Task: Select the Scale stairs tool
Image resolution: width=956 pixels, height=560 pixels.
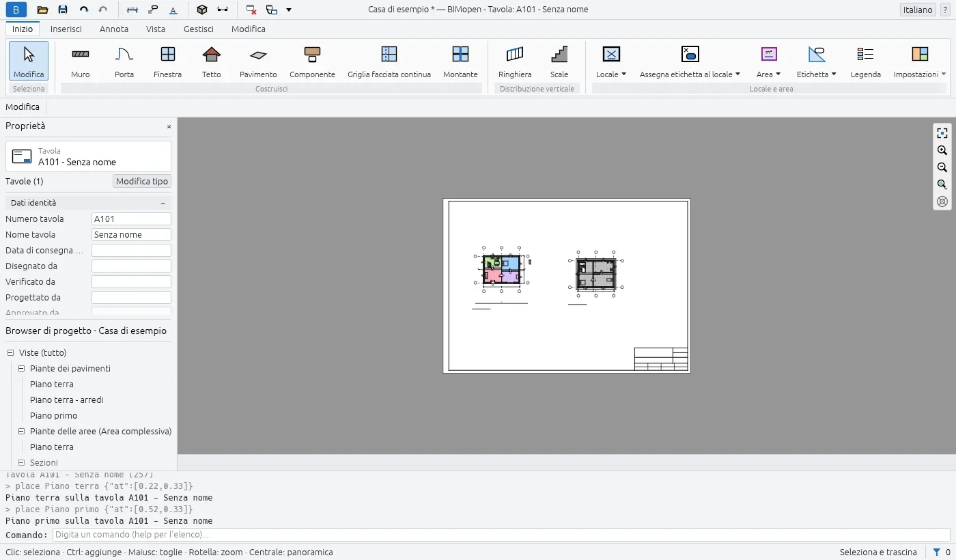Action: click(x=559, y=61)
